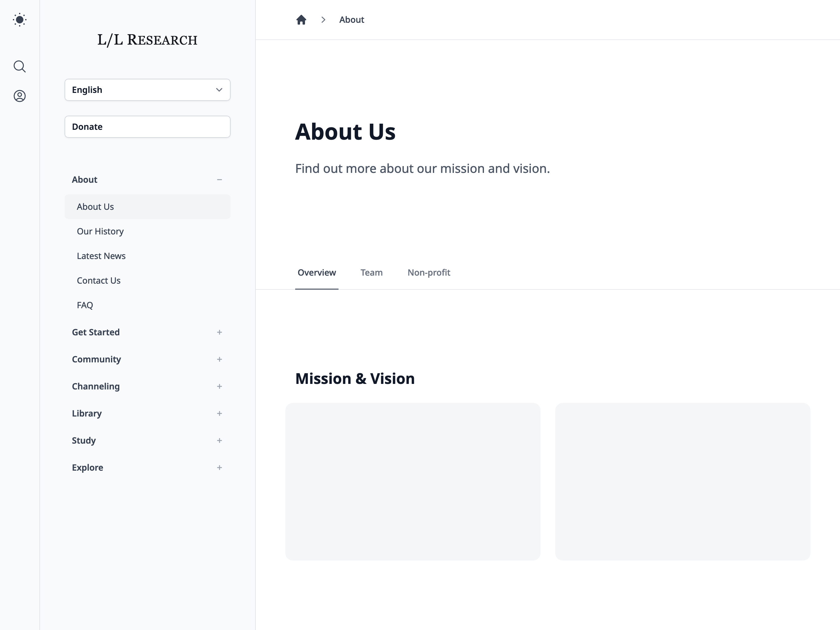Click the L/L Research logo

pos(147,40)
